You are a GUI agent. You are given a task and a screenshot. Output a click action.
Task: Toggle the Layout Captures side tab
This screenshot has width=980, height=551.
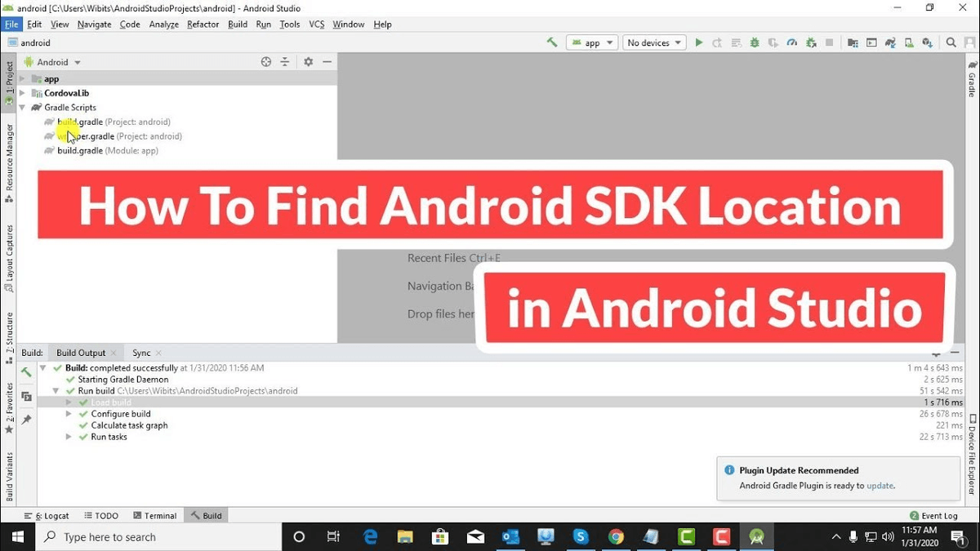point(8,259)
